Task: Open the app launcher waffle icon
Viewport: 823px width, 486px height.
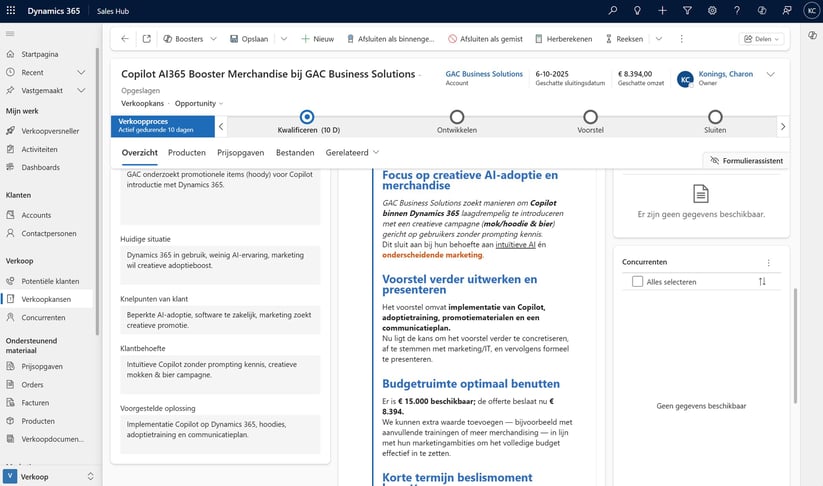Action: click(x=10, y=10)
